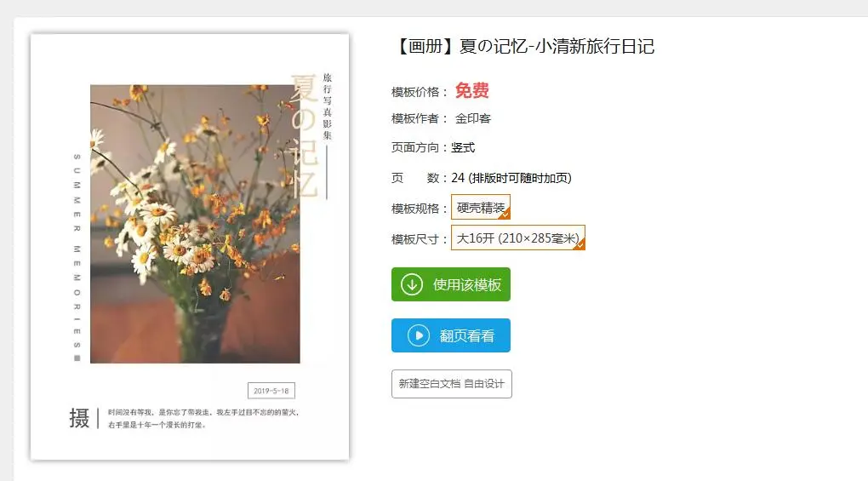Click the template author name 金印客
The image size is (868, 481).
point(473,118)
